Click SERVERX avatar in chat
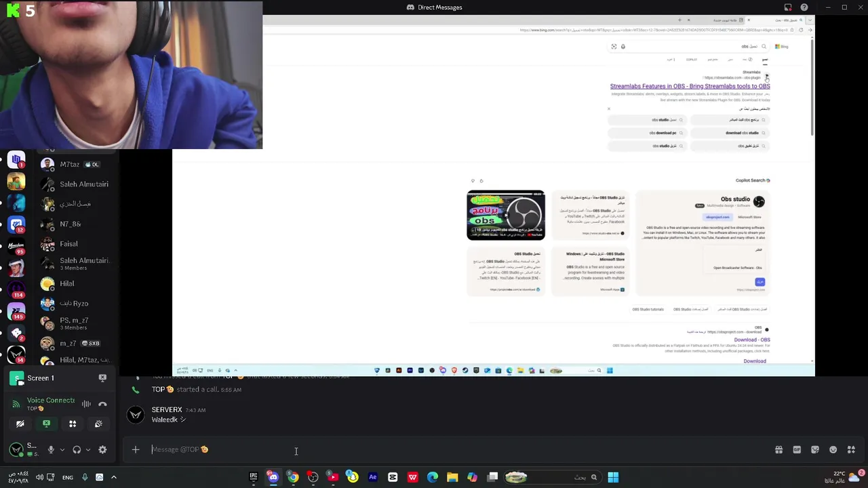868x488 pixels. pos(136,415)
